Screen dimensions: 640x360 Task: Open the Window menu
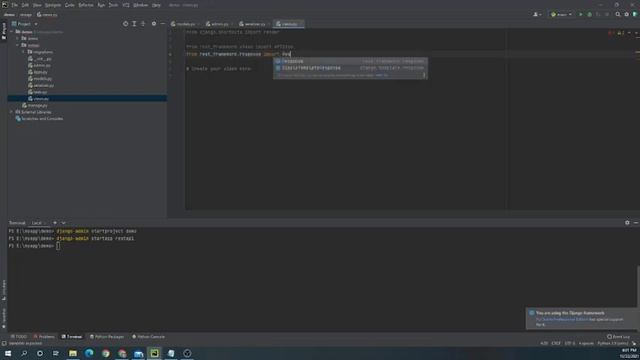click(141, 5)
